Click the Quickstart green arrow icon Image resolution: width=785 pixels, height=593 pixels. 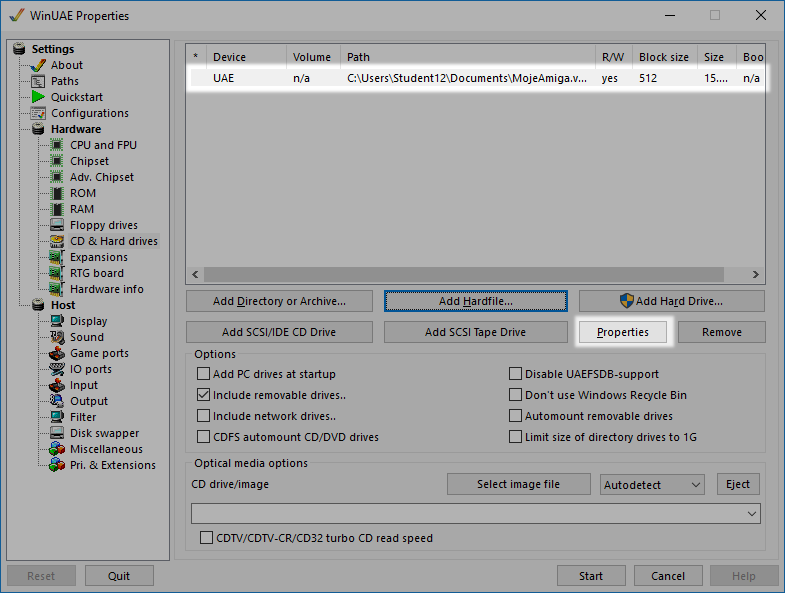[x=38, y=97]
